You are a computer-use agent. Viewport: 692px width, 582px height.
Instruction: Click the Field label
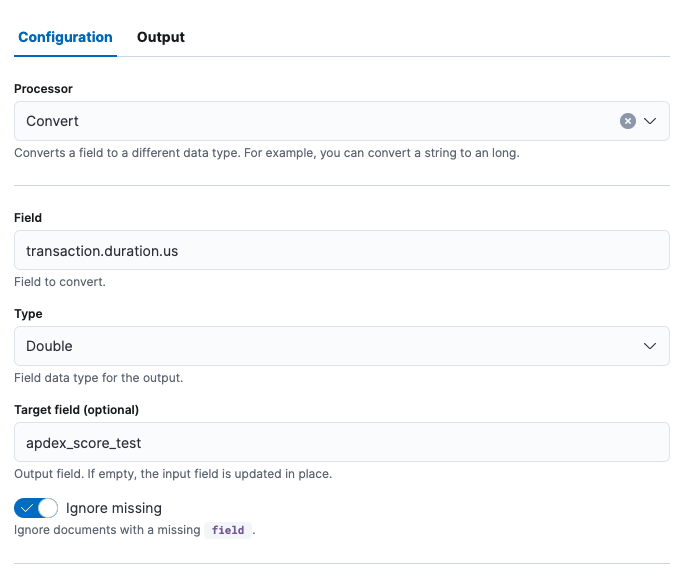28,218
